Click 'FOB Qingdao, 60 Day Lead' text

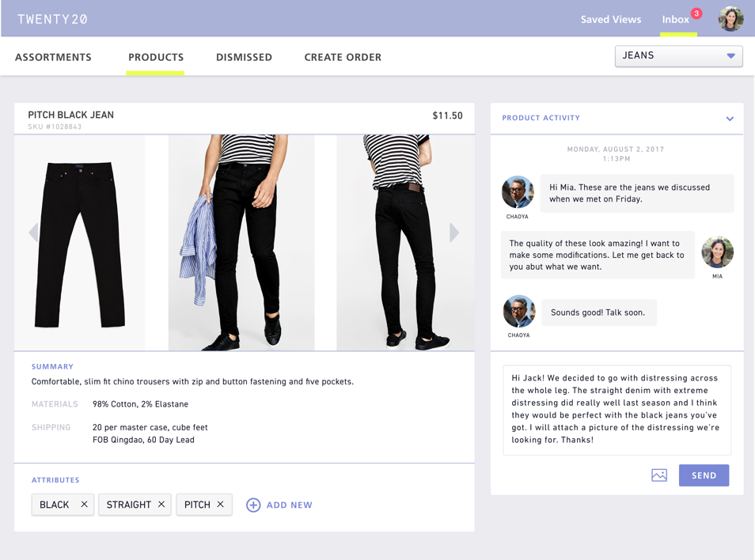pos(143,440)
